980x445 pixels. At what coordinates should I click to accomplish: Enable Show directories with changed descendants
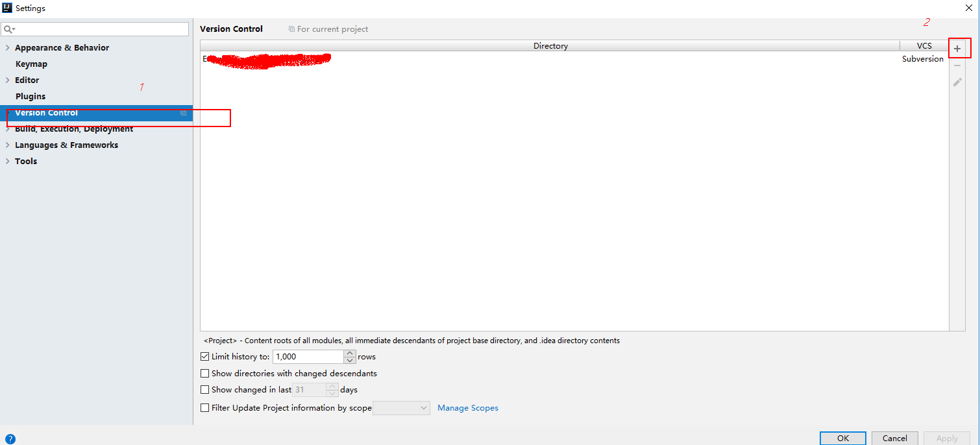[x=205, y=374]
